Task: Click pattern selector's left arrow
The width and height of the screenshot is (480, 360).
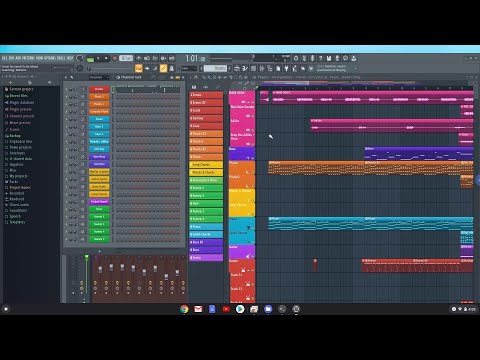Action: pyautogui.click(x=201, y=68)
